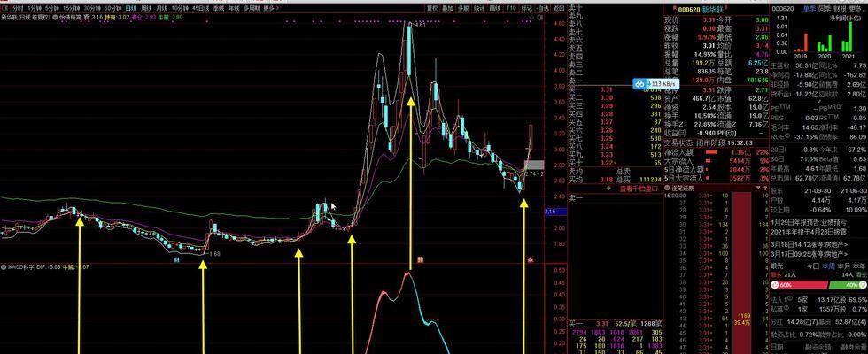868x354 pixels.
Task: Select the 同季 financial tab
Action: [x=825, y=8]
